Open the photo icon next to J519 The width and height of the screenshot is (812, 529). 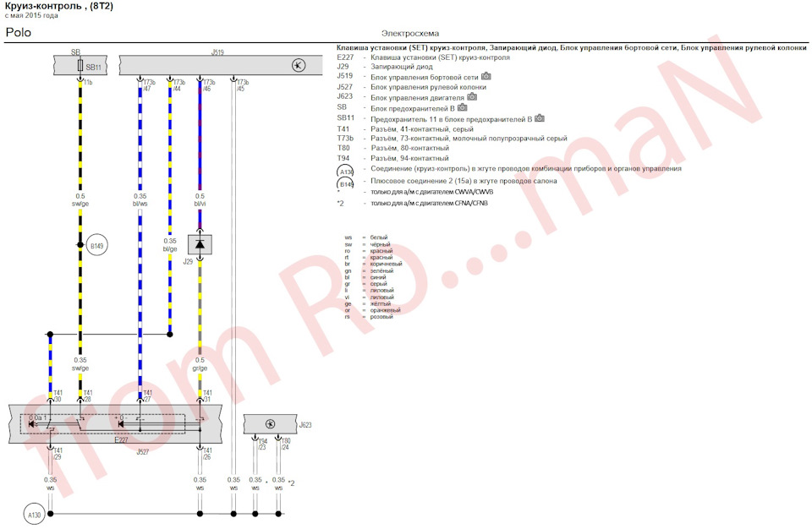[486, 77]
